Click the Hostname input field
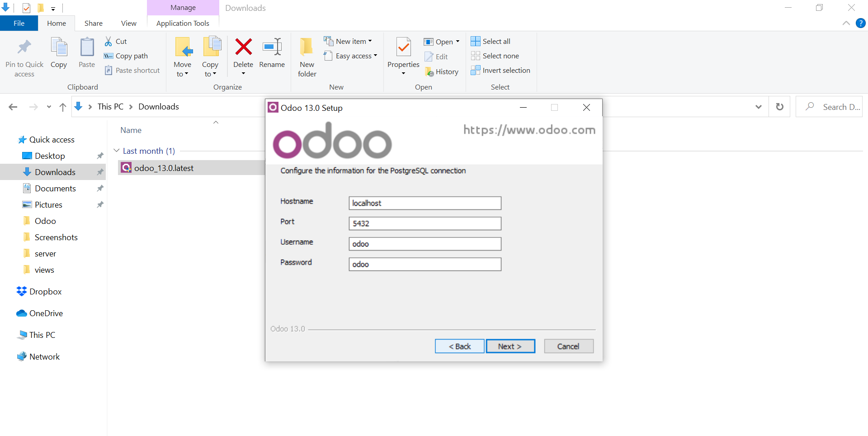 pos(425,204)
